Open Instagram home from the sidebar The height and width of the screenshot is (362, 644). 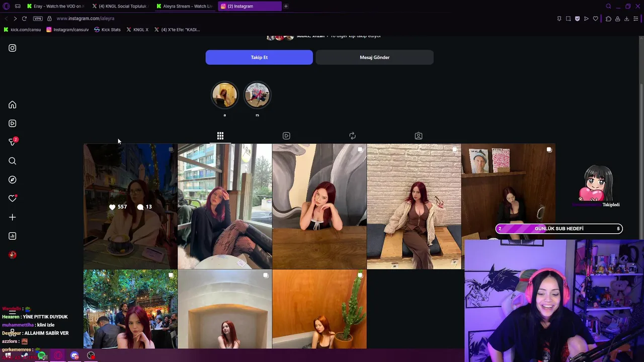[13, 105]
